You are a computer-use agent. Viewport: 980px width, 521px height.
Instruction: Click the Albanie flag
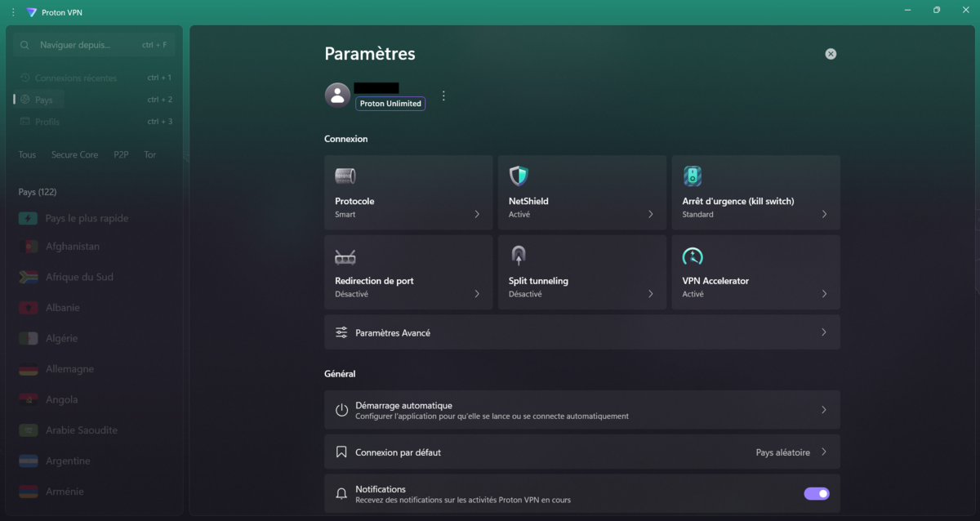coord(29,308)
